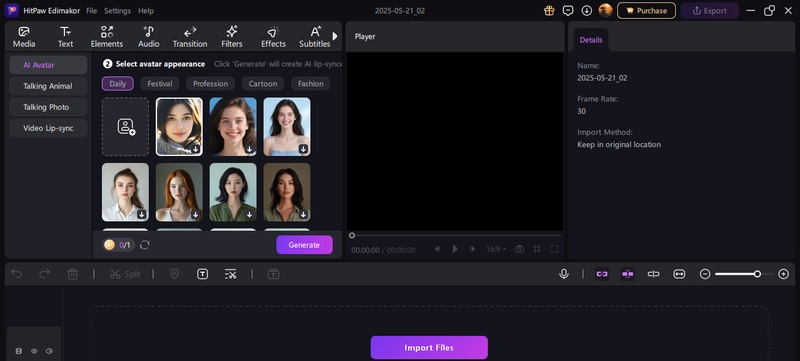Take a snapshot of the player
The image size is (800, 361).
click(x=519, y=249)
